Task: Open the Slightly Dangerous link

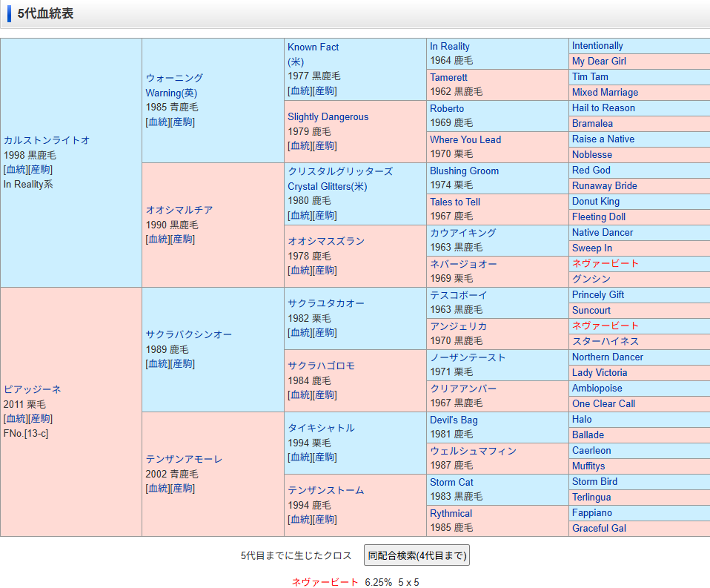Action: pyautogui.click(x=328, y=117)
